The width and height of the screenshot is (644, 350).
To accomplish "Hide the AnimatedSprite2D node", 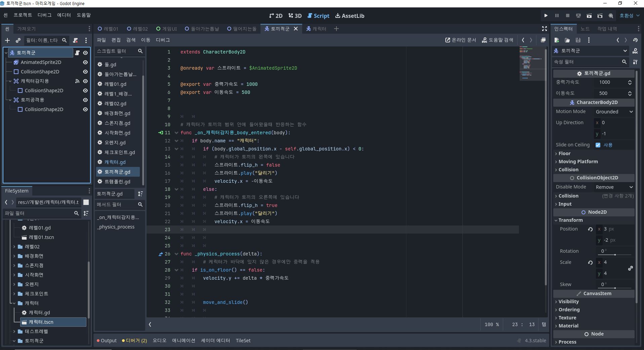I will point(85,62).
